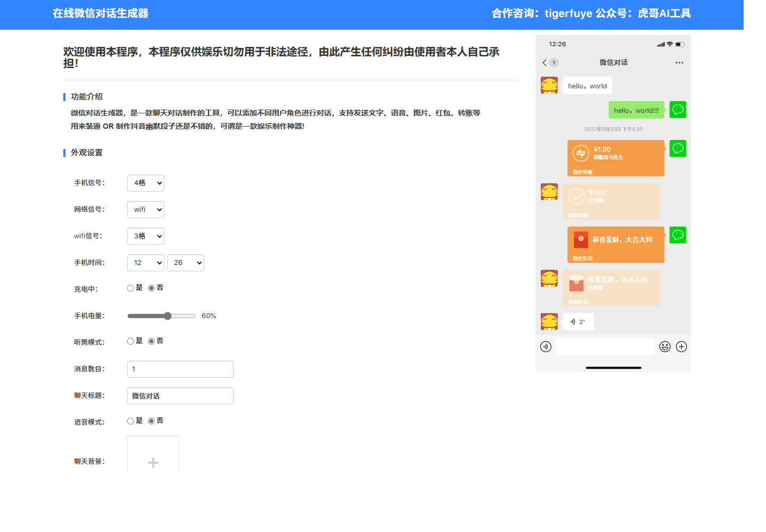Click 在线微信对话生成器 site title
The height and width of the screenshot is (532, 766).
point(101,13)
